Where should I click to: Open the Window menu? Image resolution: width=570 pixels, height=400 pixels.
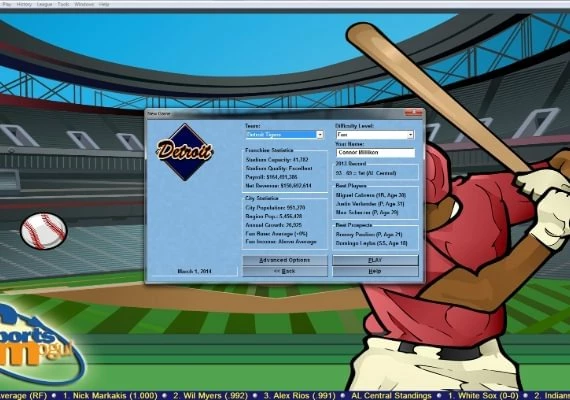tap(84, 4)
